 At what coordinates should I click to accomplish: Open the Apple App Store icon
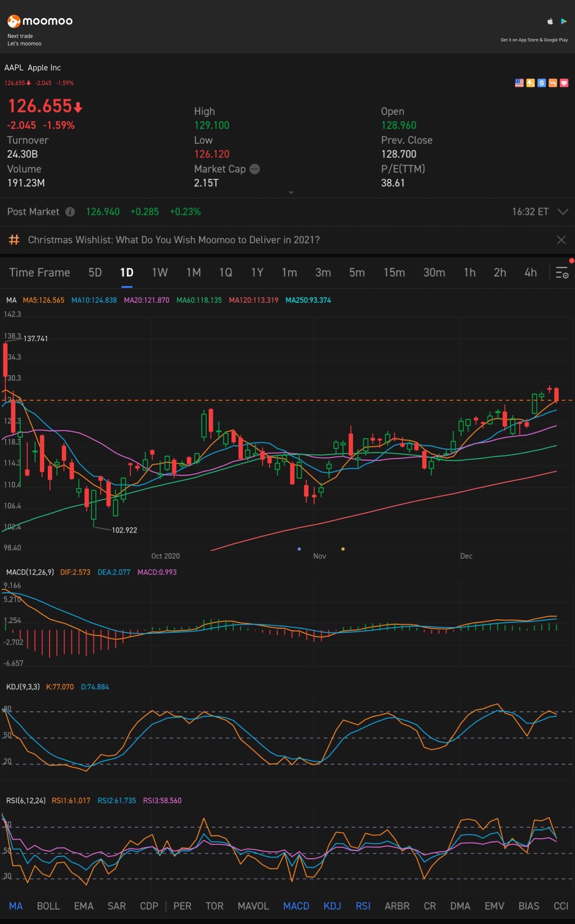click(x=550, y=21)
